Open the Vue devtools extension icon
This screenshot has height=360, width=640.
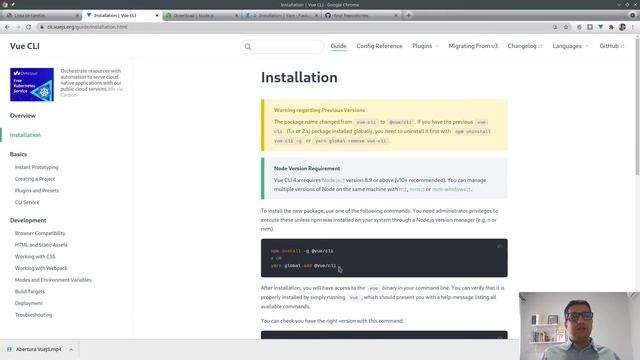pyautogui.click(x=600, y=27)
